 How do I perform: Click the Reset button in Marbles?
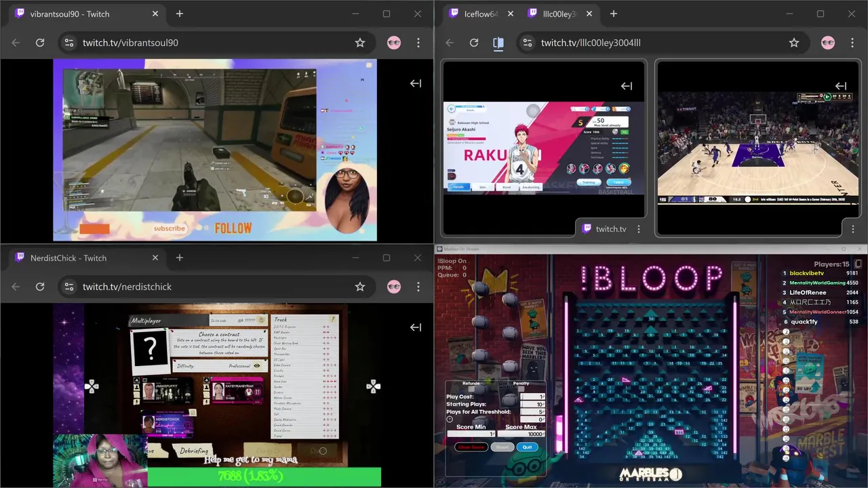pos(502,447)
